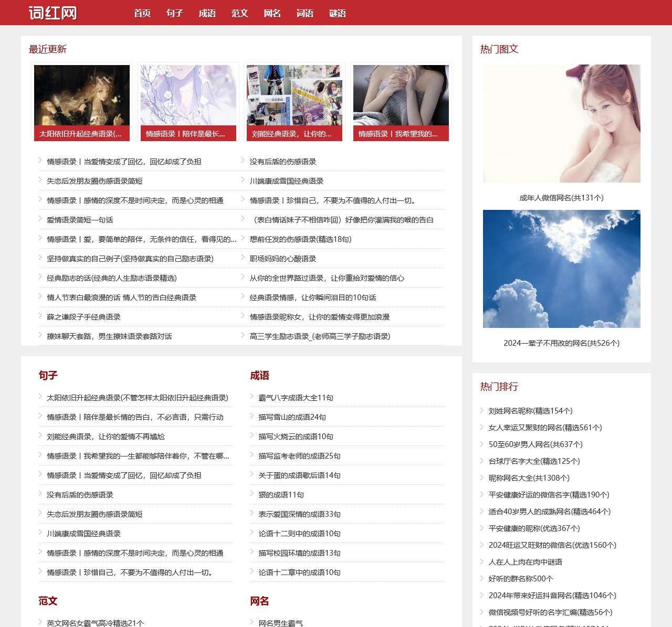Click 狠的成语11句
The height and width of the screenshot is (627, 672).
[x=281, y=495]
